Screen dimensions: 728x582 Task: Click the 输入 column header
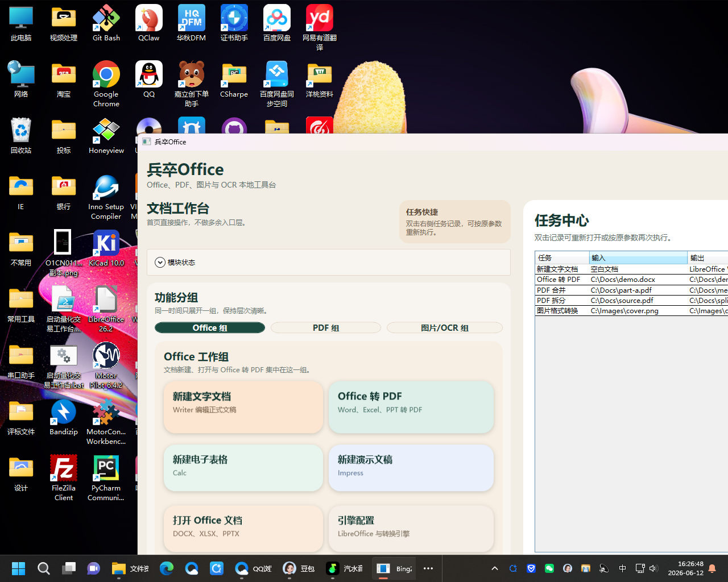[x=638, y=258]
